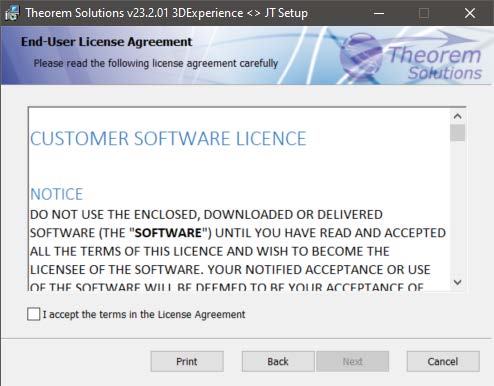Click the license text scrollbar thumb

457,133
